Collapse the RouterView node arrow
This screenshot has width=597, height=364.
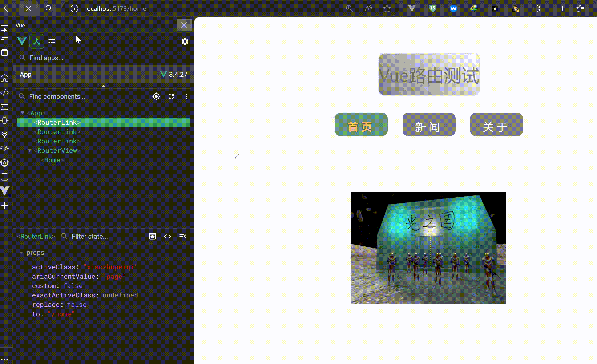pyautogui.click(x=30, y=150)
